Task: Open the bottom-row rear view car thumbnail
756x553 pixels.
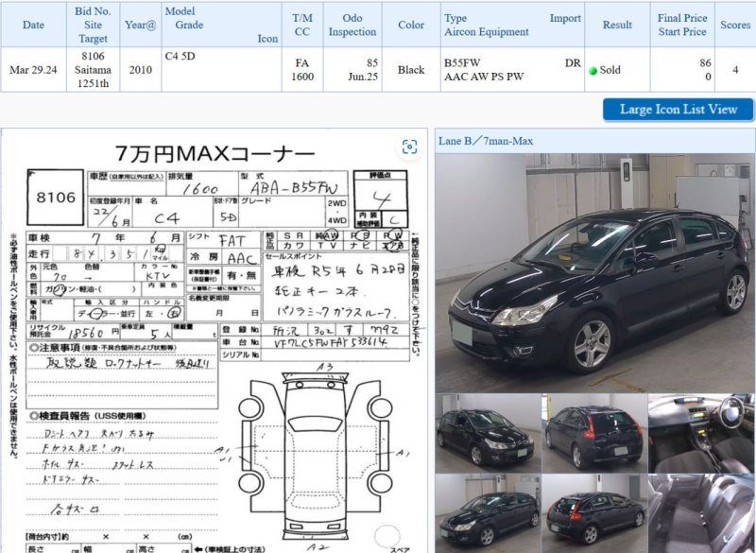Action: pyautogui.click(x=594, y=513)
